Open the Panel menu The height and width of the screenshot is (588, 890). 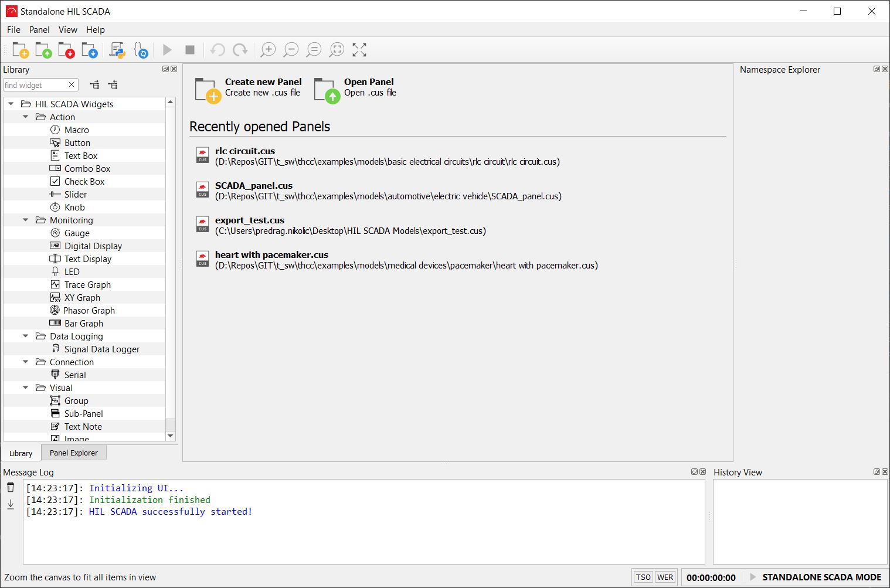click(x=39, y=30)
